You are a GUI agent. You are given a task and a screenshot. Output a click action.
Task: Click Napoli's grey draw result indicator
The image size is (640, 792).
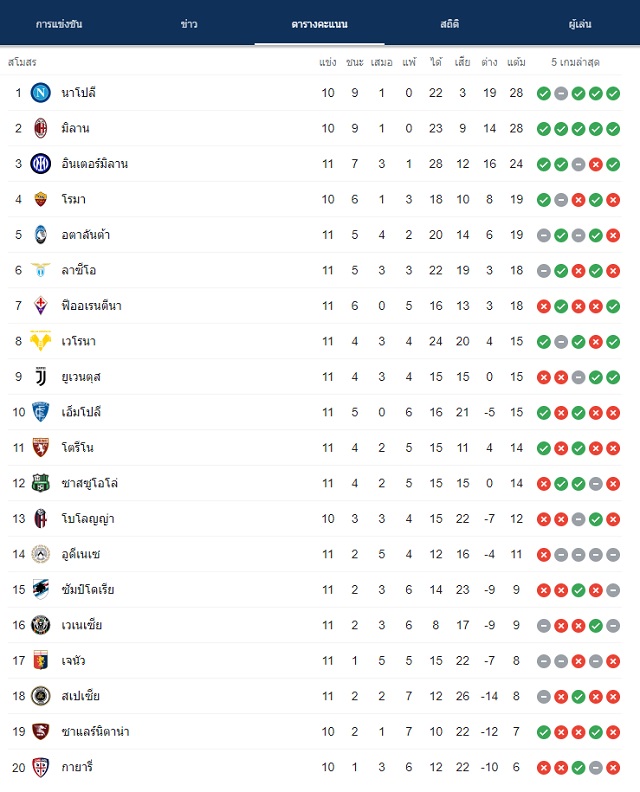[561, 93]
